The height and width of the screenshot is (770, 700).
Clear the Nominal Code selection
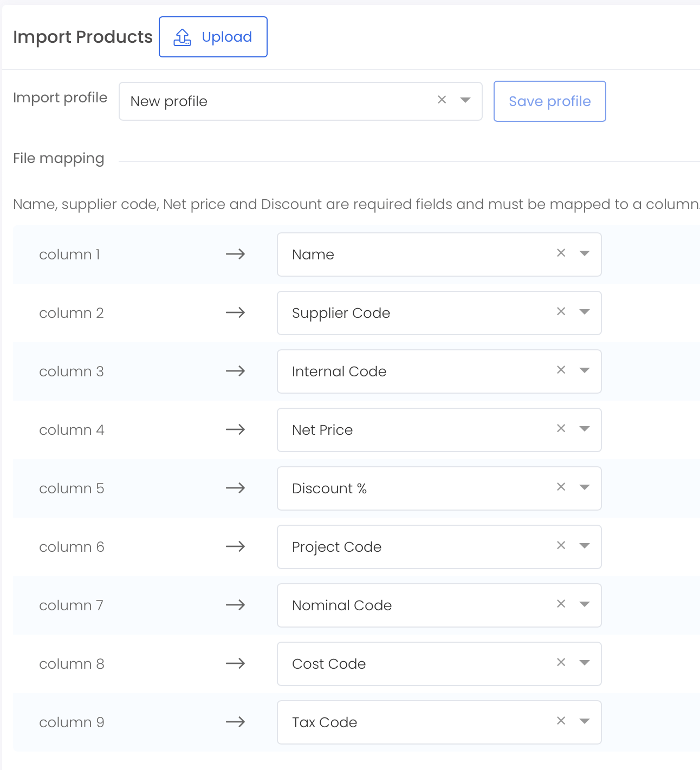tap(561, 604)
